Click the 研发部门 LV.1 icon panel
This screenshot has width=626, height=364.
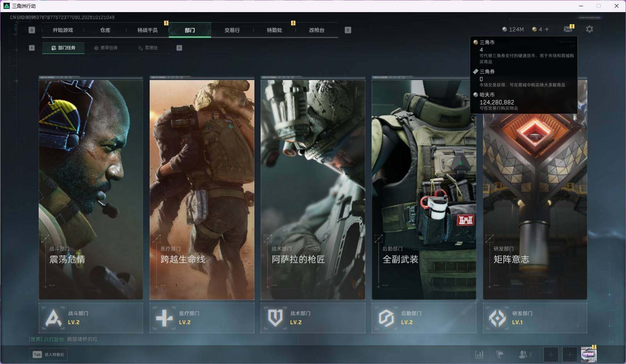(535, 318)
